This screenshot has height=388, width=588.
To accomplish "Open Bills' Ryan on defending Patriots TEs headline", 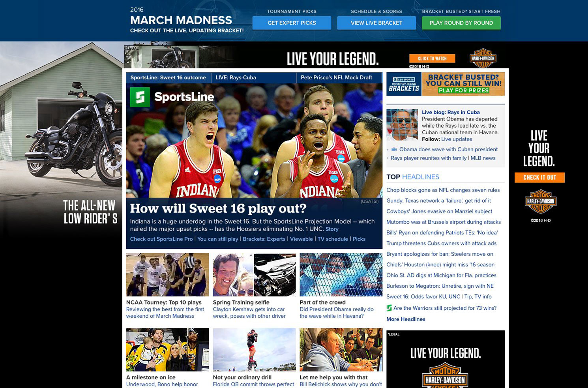I will [442, 233].
